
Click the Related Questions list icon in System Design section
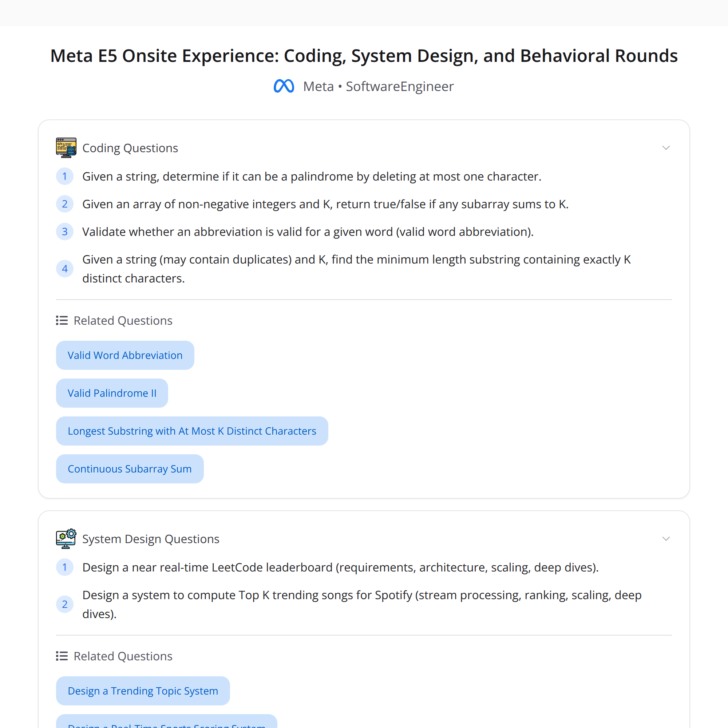(62, 656)
